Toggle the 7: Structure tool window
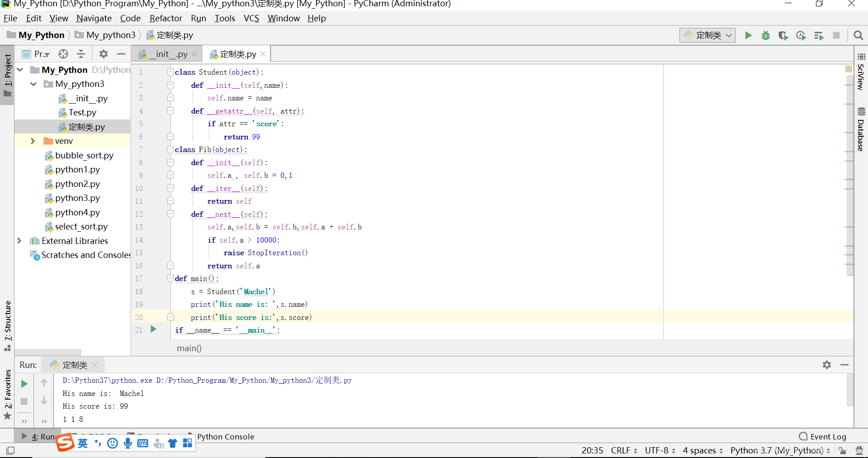Image resolution: width=868 pixels, height=458 pixels. coord(7,325)
